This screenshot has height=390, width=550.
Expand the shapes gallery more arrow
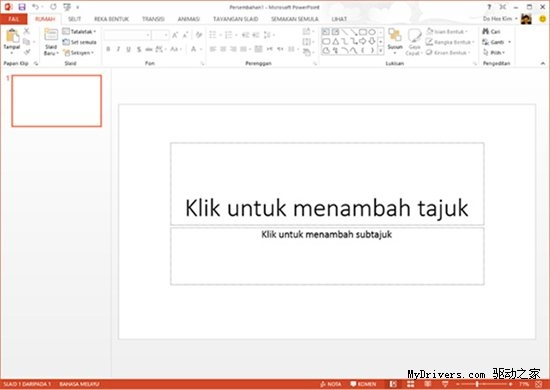(381, 51)
